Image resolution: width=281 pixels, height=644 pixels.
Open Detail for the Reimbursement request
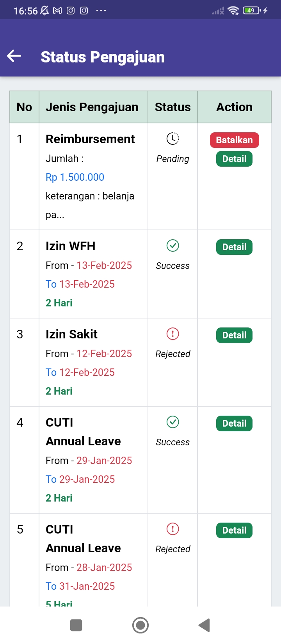pos(234,159)
